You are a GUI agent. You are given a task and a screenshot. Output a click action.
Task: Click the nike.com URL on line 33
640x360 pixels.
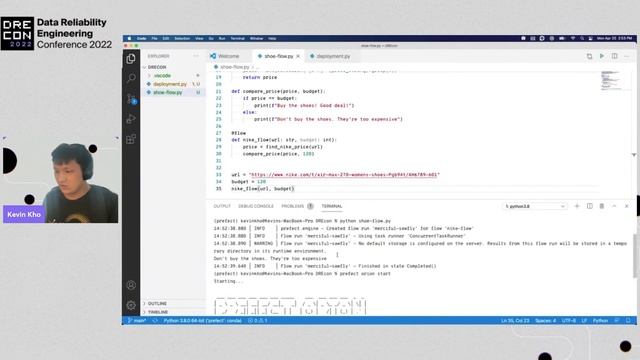point(344,175)
